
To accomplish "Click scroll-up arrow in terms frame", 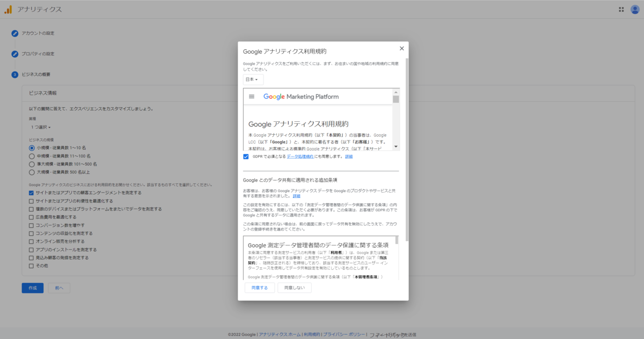I will tap(396, 92).
